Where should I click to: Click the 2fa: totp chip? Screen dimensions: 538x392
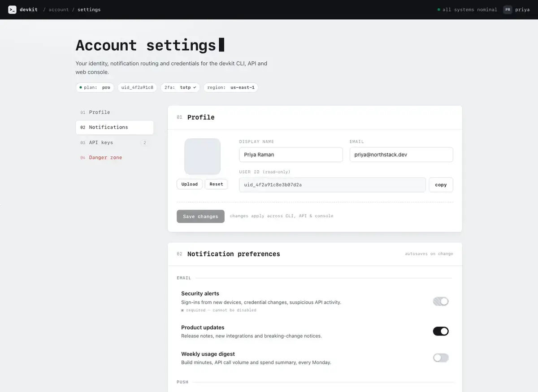180,87
